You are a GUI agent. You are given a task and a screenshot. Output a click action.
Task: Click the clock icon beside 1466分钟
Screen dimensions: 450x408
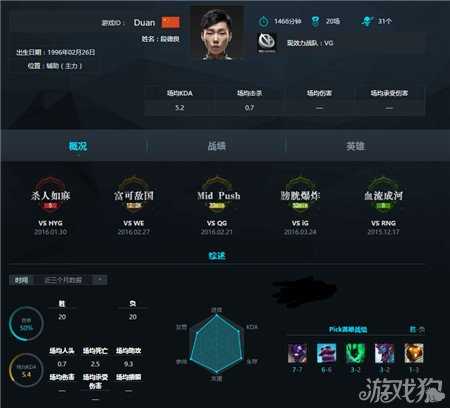click(x=263, y=21)
